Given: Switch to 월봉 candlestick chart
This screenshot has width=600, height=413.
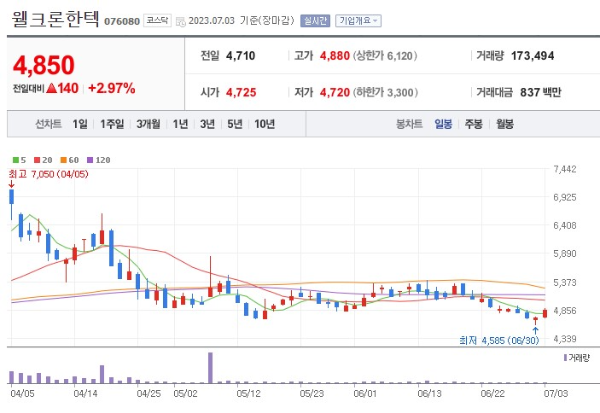Looking at the screenshot, I should point(505,124).
